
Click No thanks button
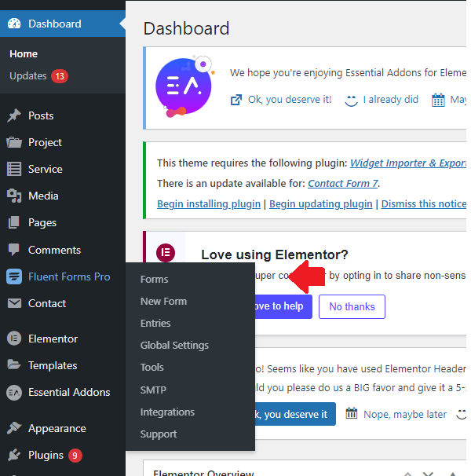point(352,306)
